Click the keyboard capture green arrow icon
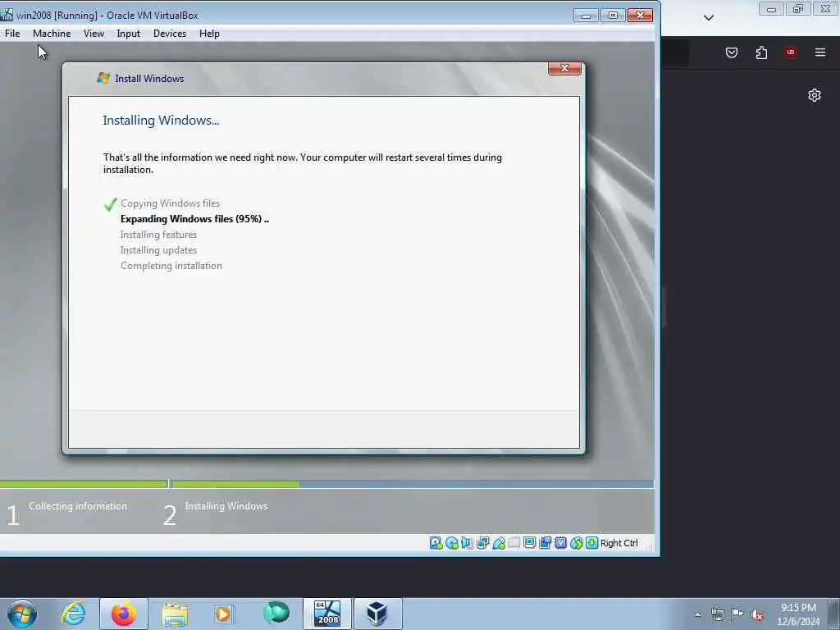840x630 pixels. click(x=592, y=543)
